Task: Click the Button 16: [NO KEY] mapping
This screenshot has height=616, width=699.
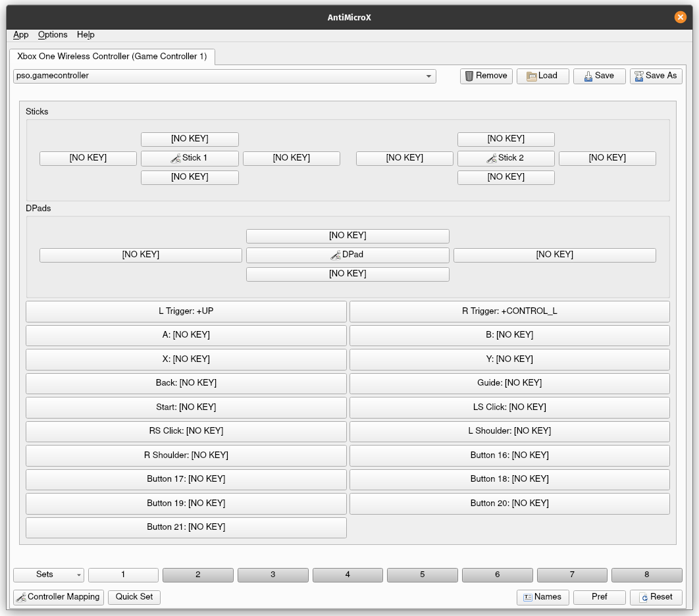Action: [x=509, y=455]
